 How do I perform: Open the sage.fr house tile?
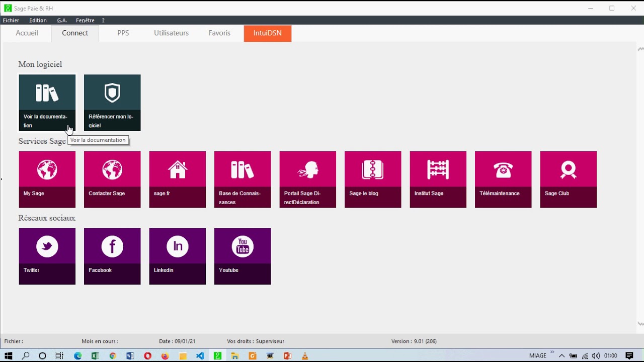tap(178, 179)
